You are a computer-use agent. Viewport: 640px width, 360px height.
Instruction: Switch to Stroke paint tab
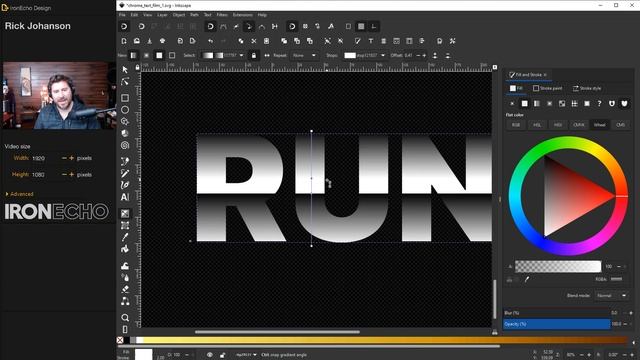547,88
